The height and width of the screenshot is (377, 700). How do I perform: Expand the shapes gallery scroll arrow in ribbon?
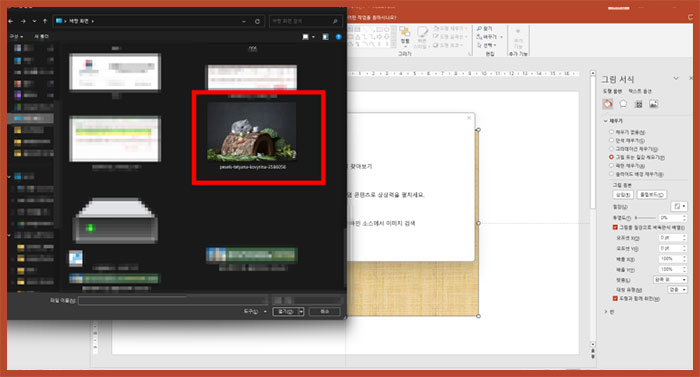click(x=393, y=45)
